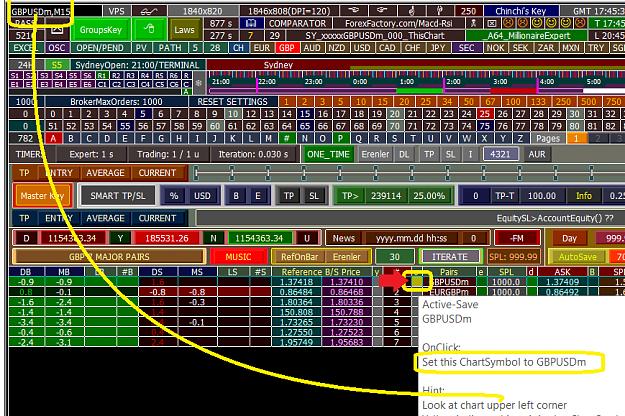
Task: Open ForexFactory.com/Macd-Rsi link
Action: (x=399, y=24)
